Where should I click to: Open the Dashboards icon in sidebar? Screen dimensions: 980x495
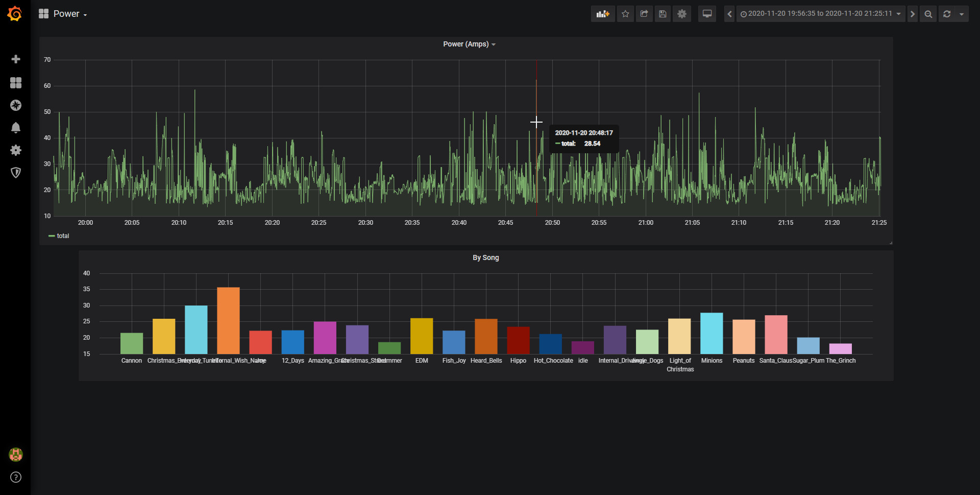pyautogui.click(x=16, y=83)
